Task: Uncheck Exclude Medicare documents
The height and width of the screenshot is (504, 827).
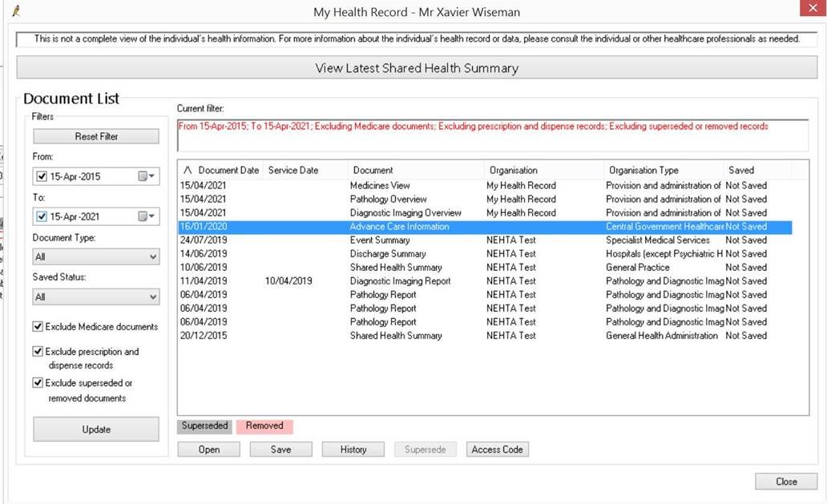Action: coord(38,327)
